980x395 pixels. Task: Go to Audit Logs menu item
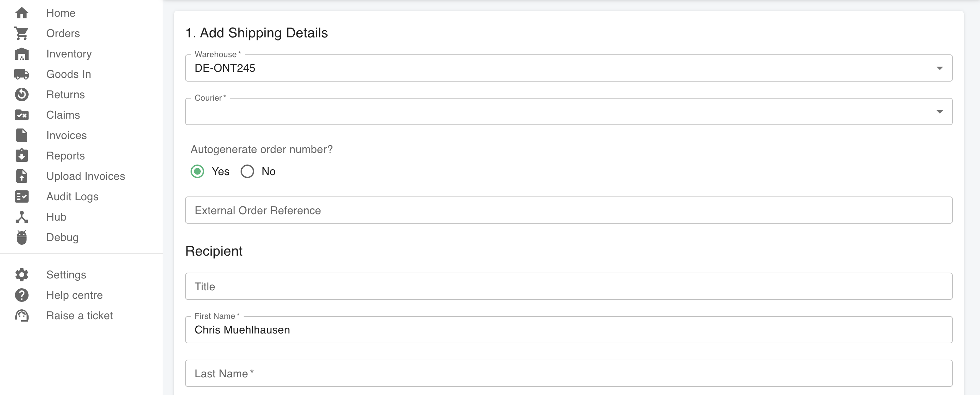click(x=72, y=196)
